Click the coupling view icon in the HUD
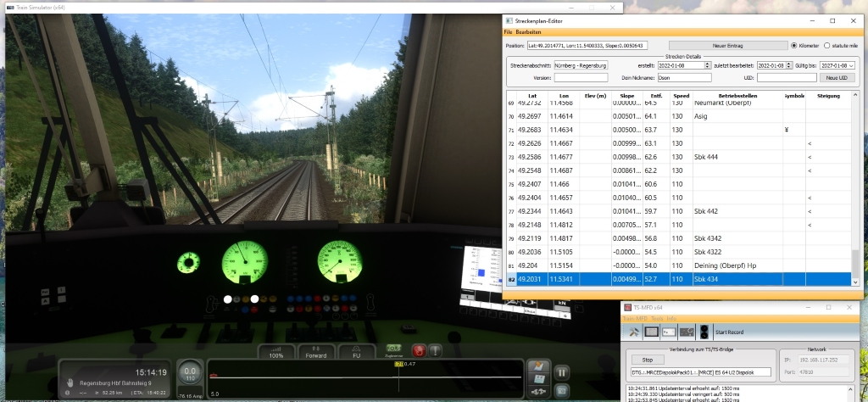 (x=538, y=391)
